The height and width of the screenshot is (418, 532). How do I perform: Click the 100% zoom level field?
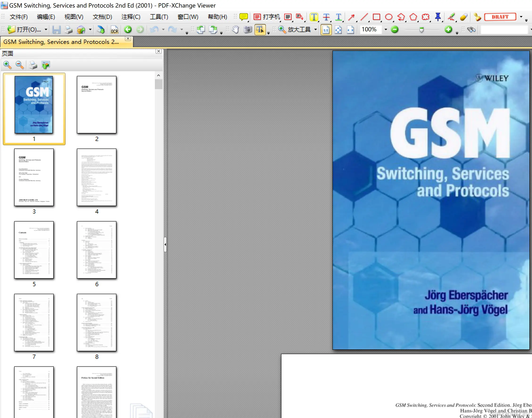click(x=370, y=30)
